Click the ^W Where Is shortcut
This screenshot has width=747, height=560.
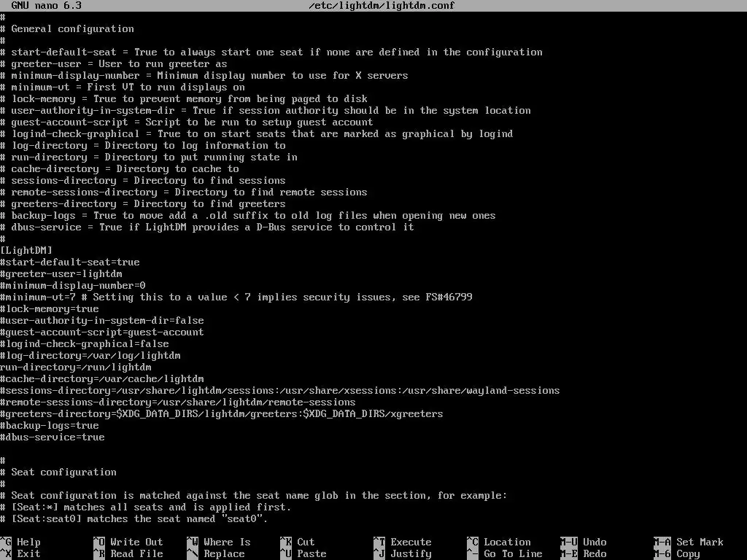click(x=219, y=542)
